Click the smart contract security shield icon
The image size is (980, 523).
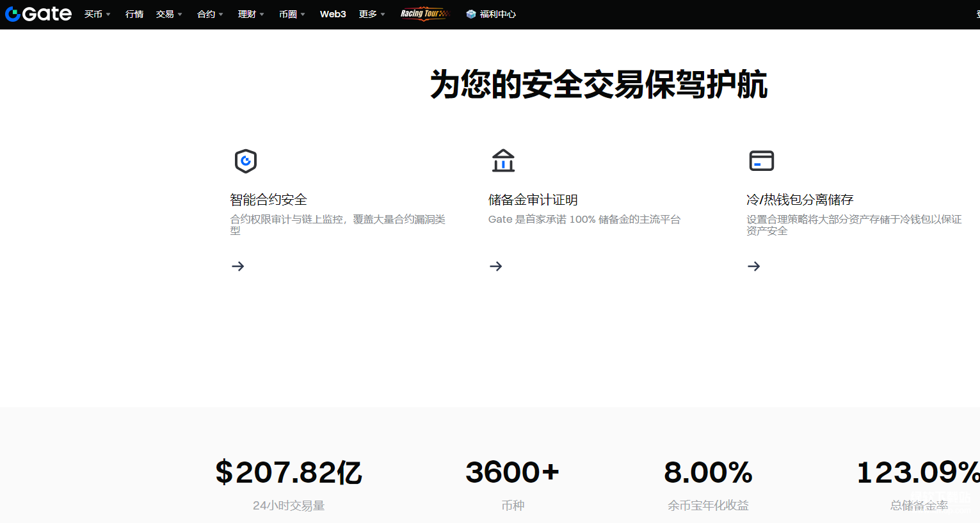click(246, 161)
